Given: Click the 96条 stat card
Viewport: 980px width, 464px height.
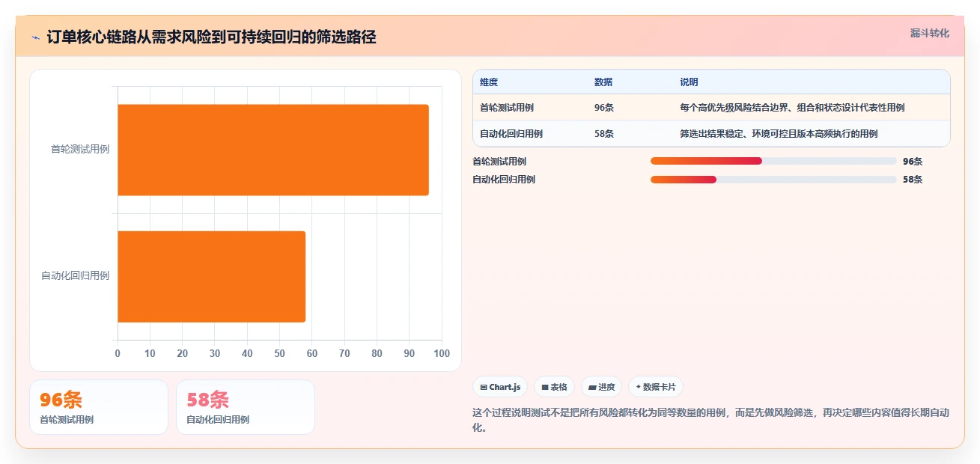Looking at the screenshot, I should click(x=99, y=407).
